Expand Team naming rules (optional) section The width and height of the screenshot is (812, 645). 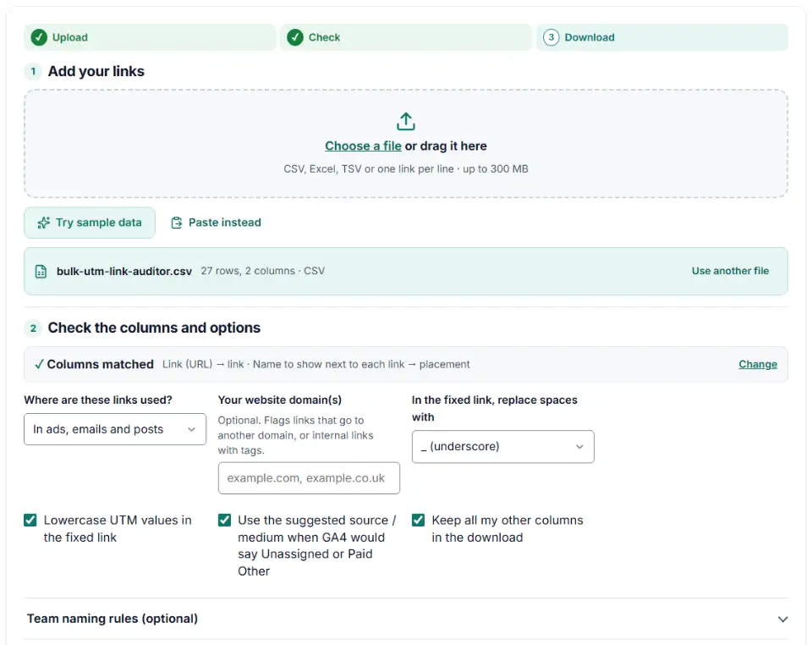[x=406, y=619]
